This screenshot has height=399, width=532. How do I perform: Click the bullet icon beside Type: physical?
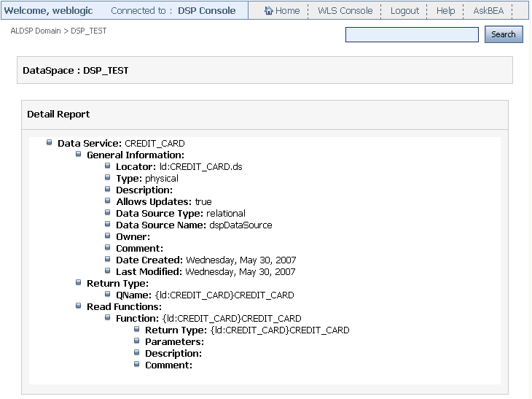tap(108, 177)
